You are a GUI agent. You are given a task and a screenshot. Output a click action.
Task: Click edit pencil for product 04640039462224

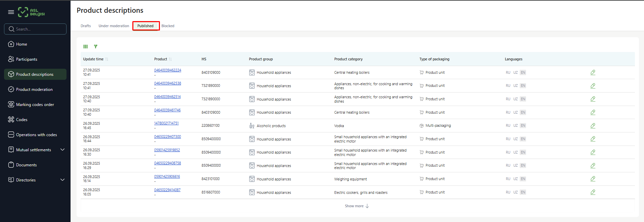pos(593,72)
